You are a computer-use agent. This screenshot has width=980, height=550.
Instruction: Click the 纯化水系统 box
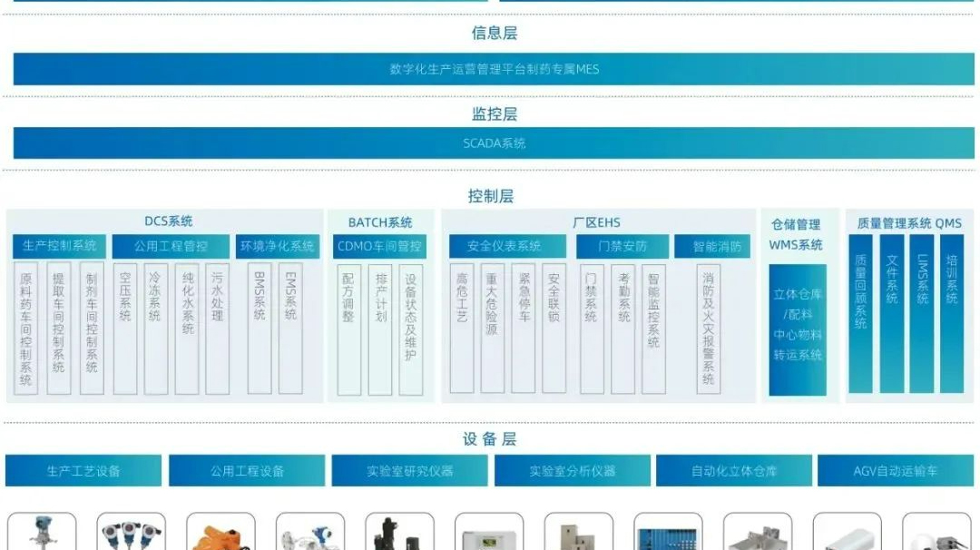pyautogui.click(x=187, y=329)
